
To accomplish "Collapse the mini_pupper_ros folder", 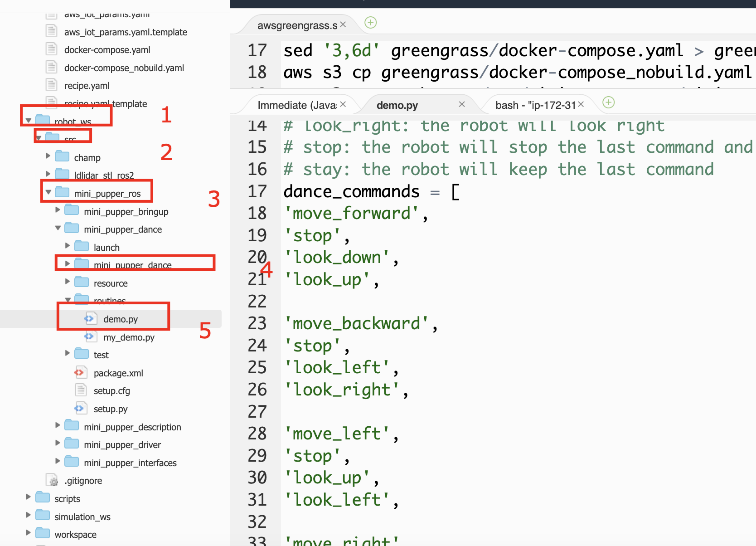I will click(48, 192).
